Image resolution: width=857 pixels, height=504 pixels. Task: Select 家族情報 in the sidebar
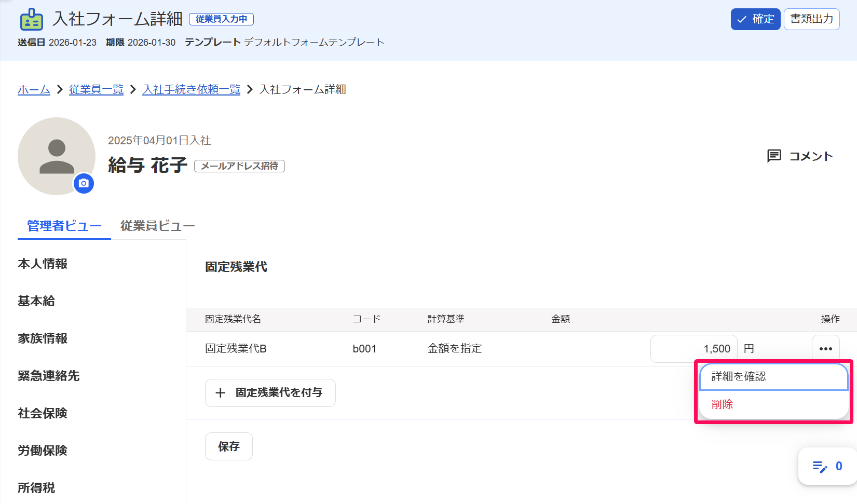click(x=43, y=338)
